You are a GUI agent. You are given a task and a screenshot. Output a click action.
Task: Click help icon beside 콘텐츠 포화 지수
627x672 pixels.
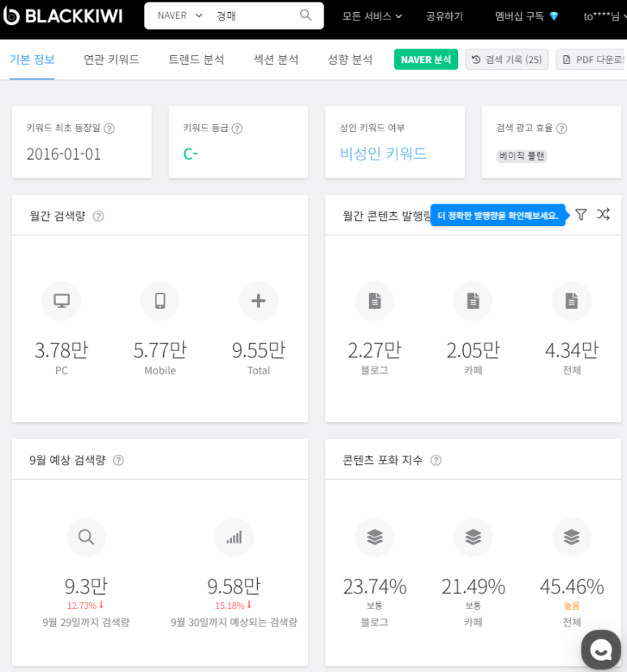(x=436, y=460)
